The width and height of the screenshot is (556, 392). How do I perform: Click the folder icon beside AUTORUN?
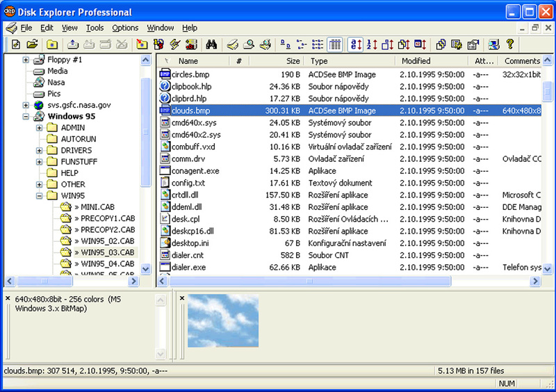[52, 139]
